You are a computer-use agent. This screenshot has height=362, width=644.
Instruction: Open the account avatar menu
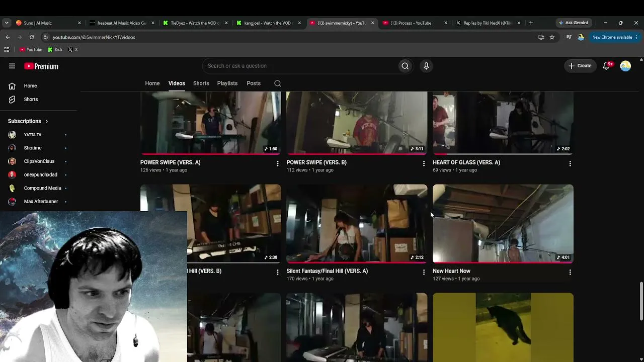(x=625, y=66)
